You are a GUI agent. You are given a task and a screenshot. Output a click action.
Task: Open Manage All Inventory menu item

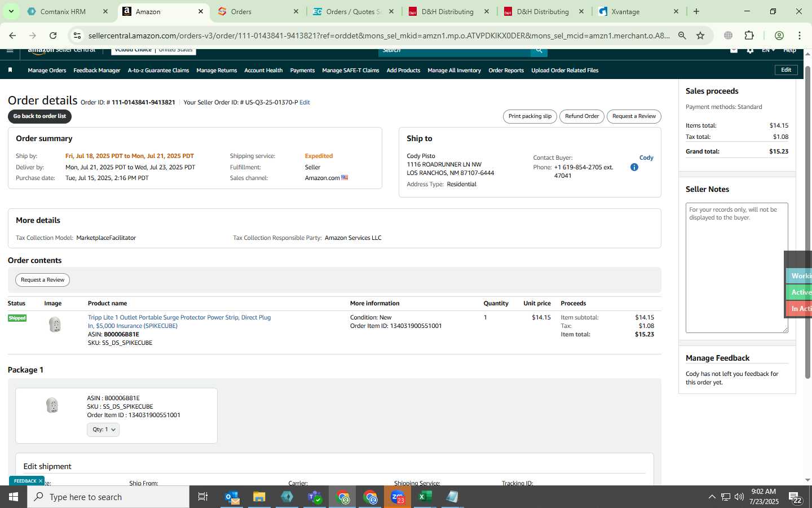[454, 71]
